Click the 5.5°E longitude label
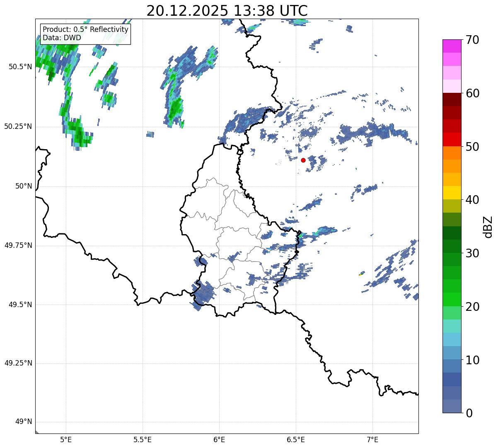 (143, 439)
